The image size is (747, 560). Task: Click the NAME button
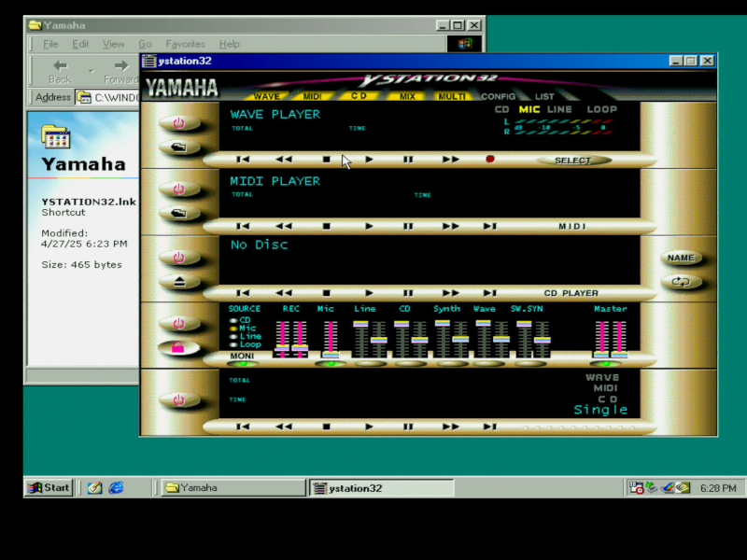[x=681, y=259]
